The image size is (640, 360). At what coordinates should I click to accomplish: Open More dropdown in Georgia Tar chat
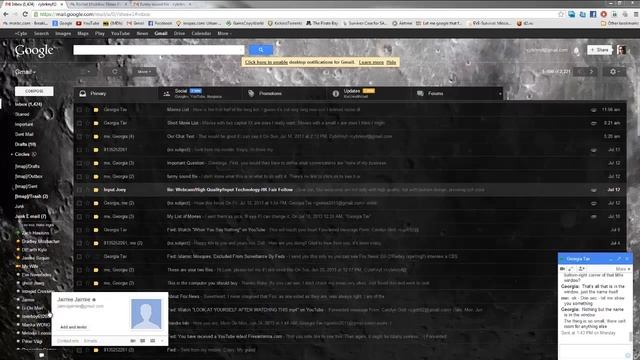(x=623, y=269)
